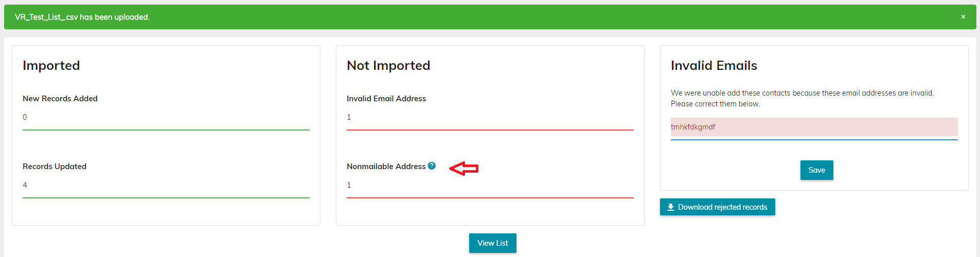Click the Records Updated label
The height and width of the screenshot is (257, 980).
[55, 167]
